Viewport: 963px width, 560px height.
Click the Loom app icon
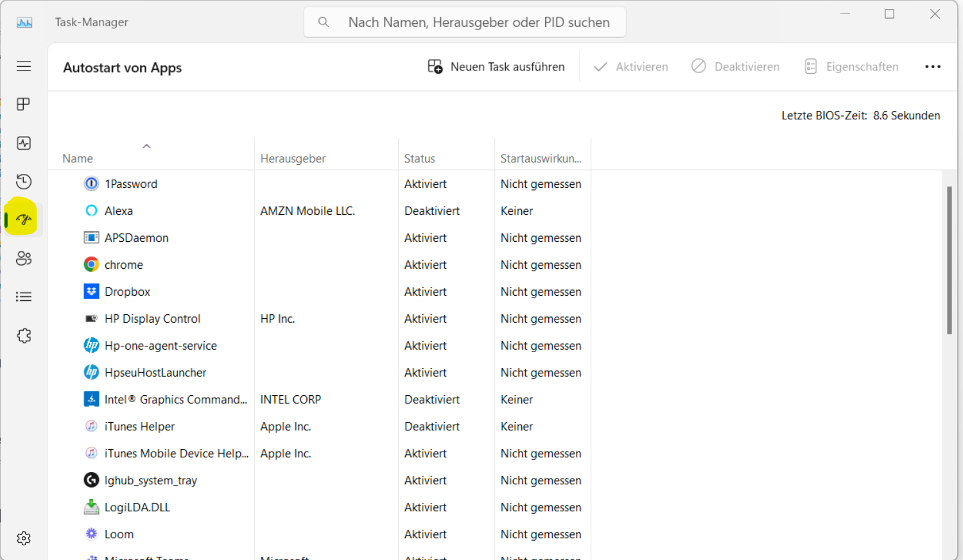click(x=92, y=534)
